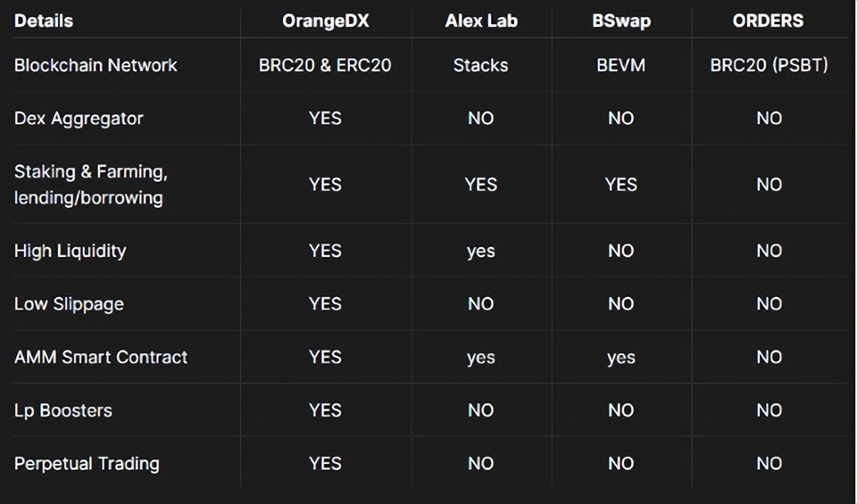Click the Details header cell

(x=44, y=21)
